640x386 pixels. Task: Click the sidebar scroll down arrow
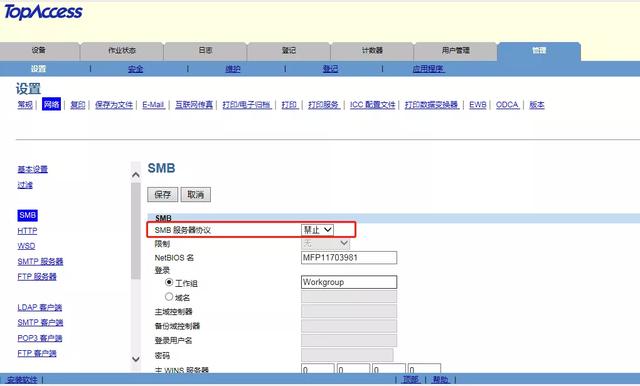(136, 359)
